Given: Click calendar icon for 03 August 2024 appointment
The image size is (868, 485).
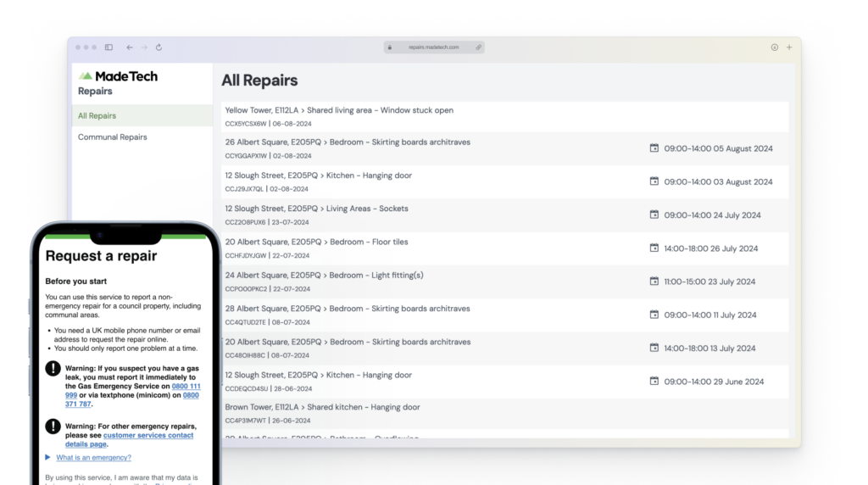Looking at the screenshot, I should (654, 181).
